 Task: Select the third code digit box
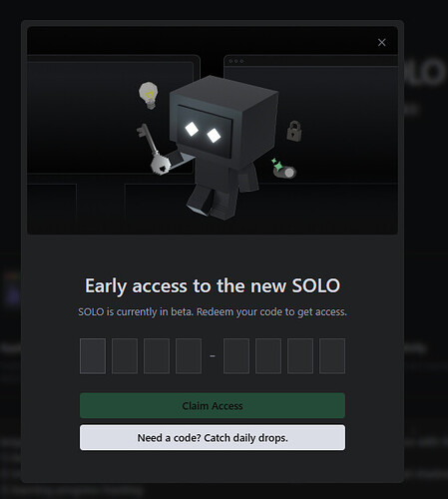(157, 356)
